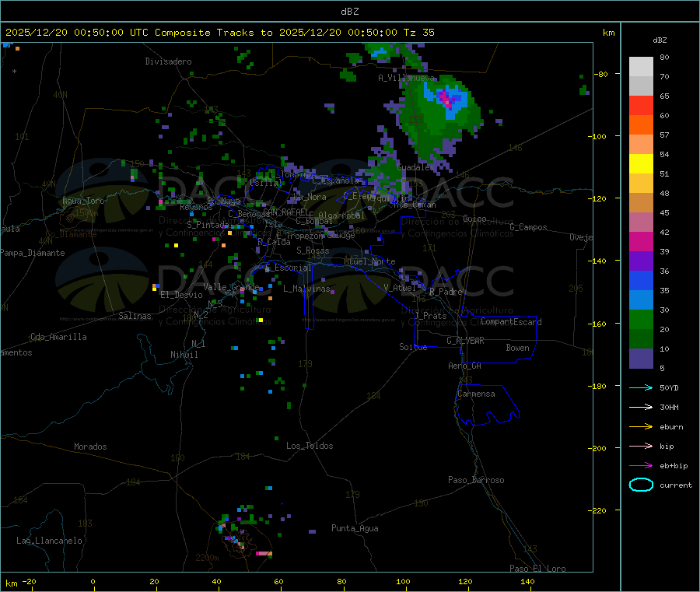Pick the dark green 10-20 dBZ swatch
Screen dimensions: 700x592
point(641,339)
